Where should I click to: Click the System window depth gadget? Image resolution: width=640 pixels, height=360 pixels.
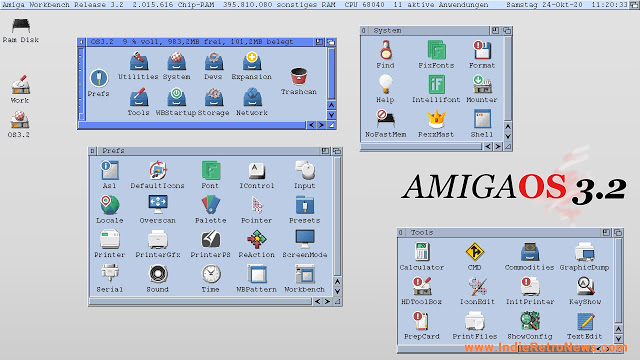[507, 30]
